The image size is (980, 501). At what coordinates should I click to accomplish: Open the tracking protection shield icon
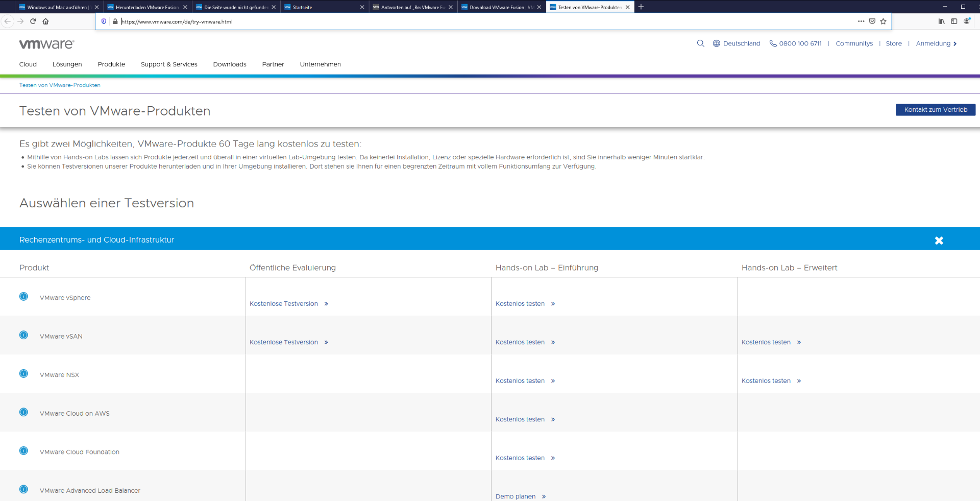[104, 21]
